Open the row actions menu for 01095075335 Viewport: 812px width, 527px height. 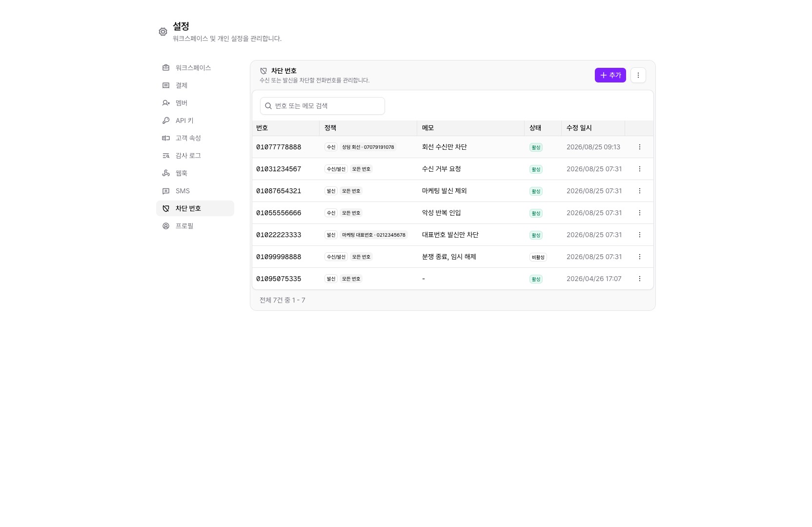[x=640, y=279]
